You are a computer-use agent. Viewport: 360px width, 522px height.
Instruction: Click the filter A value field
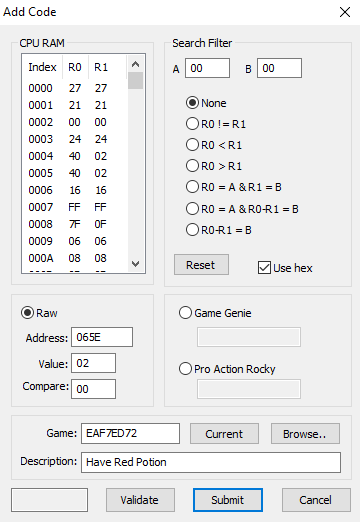(207, 68)
